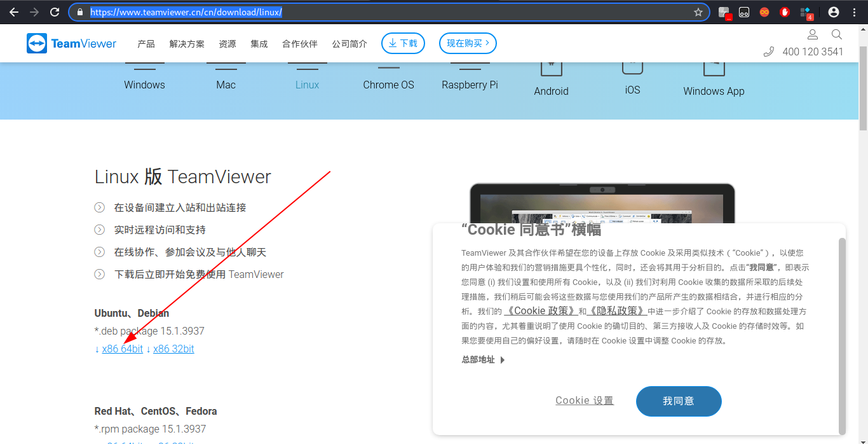Click the gray extension icon with red badge

[x=724, y=13]
